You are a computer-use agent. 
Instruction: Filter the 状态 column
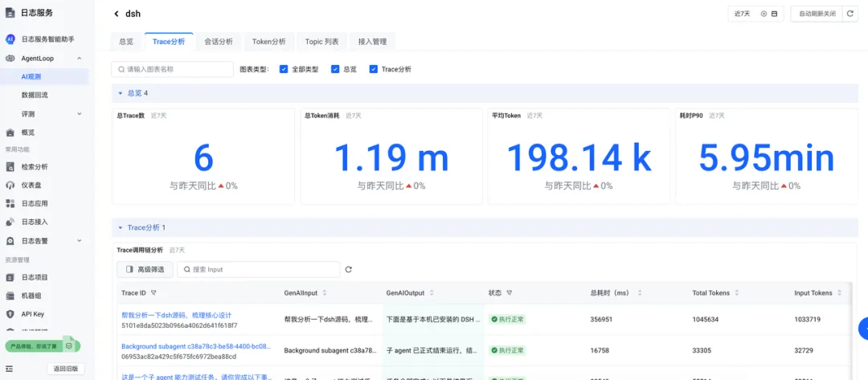click(x=509, y=292)
